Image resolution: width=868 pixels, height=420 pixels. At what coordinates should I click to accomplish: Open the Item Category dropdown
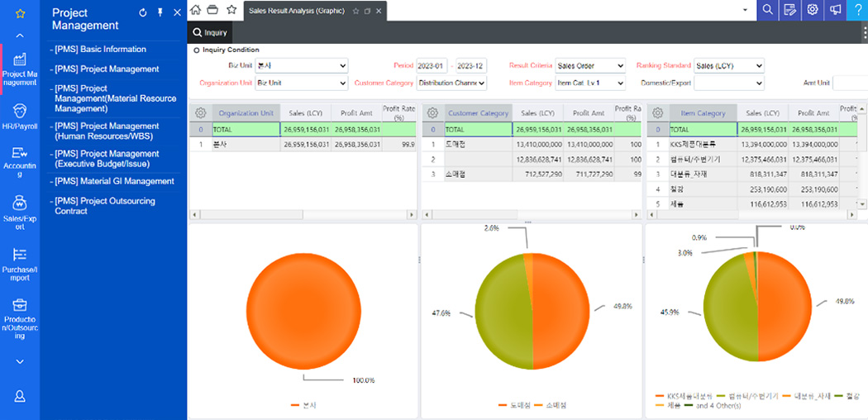[x=590, y=83]
